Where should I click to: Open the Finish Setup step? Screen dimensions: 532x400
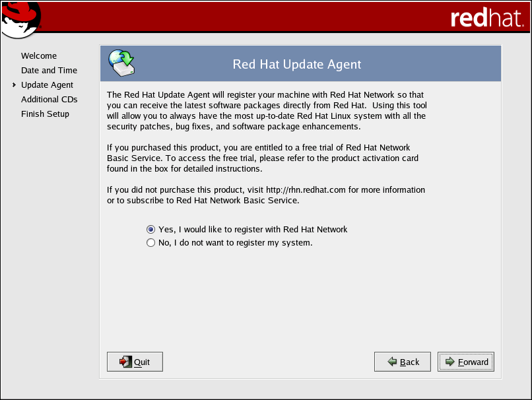45,114
